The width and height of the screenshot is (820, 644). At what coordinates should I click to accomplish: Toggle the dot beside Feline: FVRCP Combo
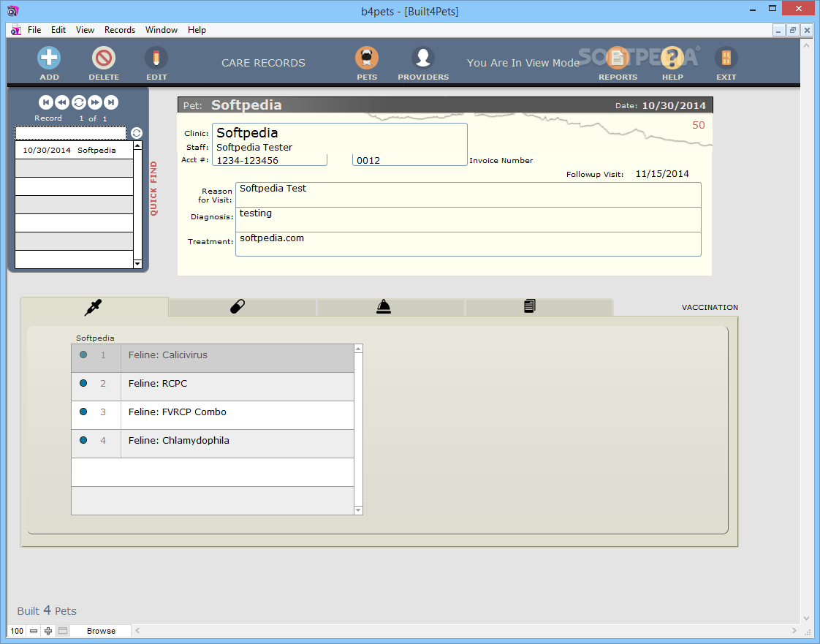point(83,412)
